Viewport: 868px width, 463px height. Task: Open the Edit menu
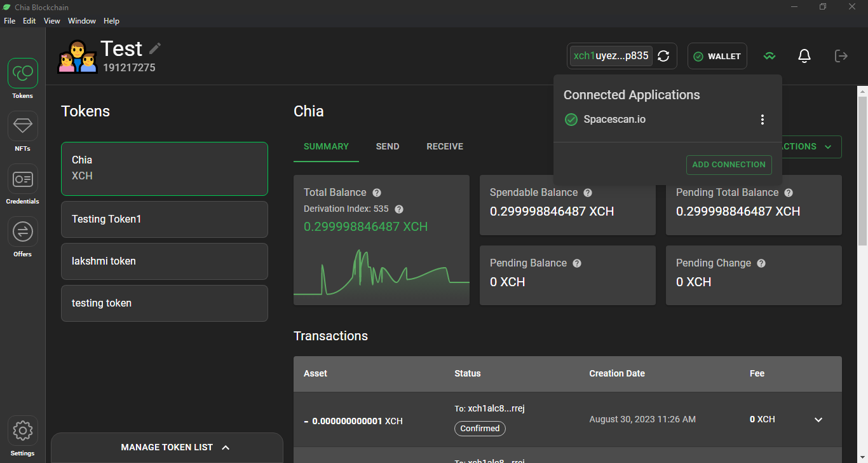(x=29, y=21)
